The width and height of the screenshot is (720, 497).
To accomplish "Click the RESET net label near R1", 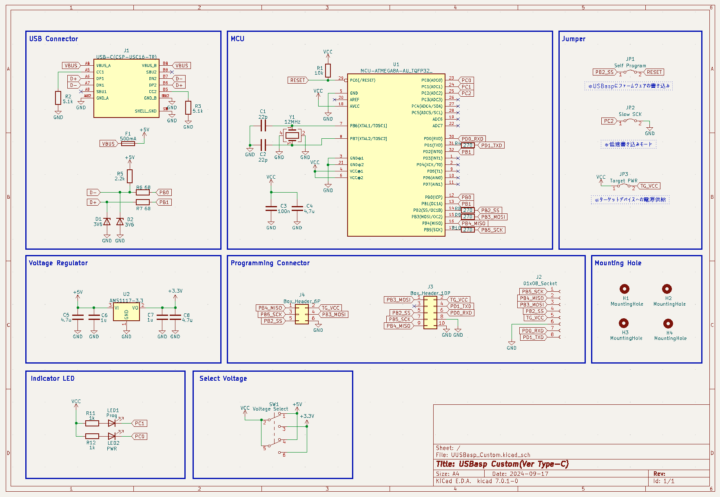I will pos(297,79).
